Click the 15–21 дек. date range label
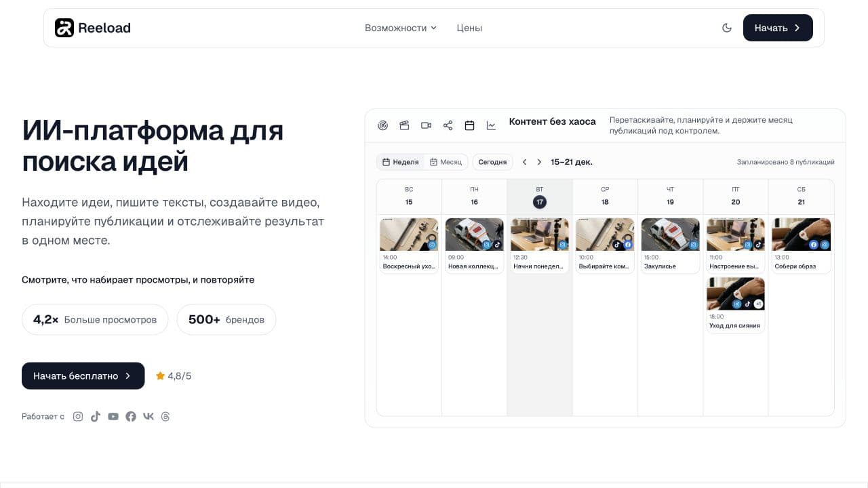Screen dimensions: 868x488 [572, 162]
